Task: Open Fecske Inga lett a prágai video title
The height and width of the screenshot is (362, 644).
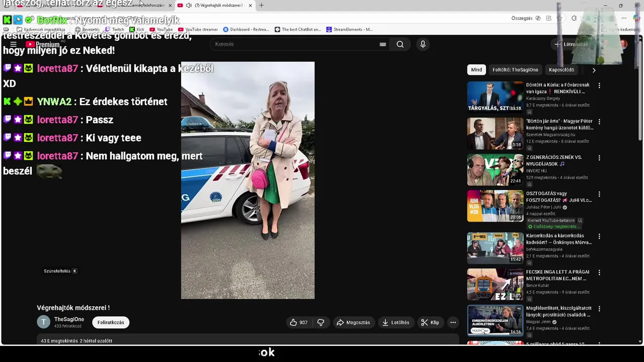Action: pyautogui.click(x=558, y=275)
